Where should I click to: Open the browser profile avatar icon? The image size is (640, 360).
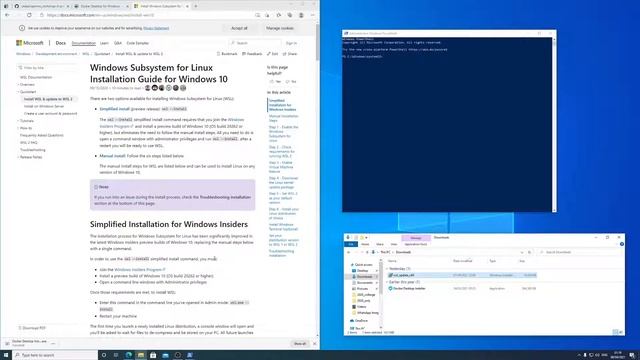[x=301, y=15]
